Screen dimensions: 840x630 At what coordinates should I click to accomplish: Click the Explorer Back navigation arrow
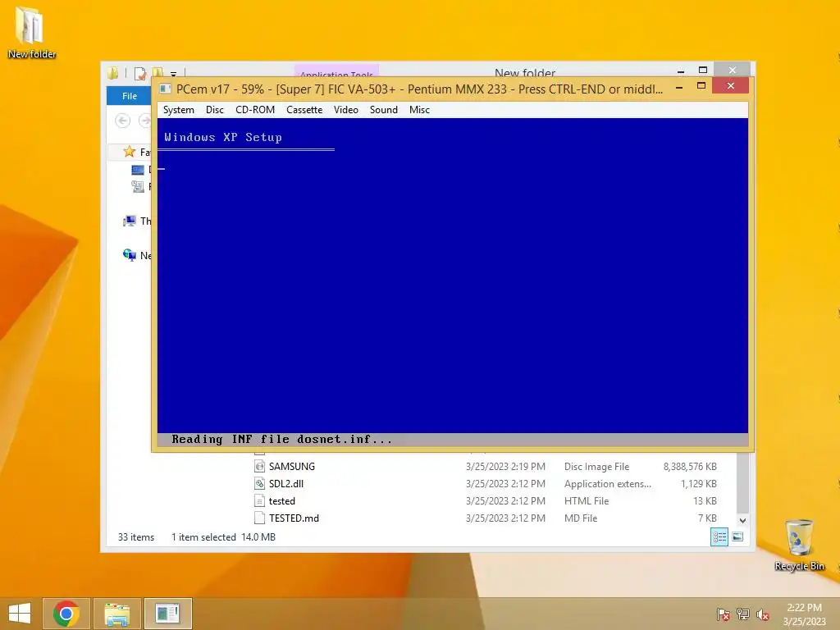(x=123, y=121)
